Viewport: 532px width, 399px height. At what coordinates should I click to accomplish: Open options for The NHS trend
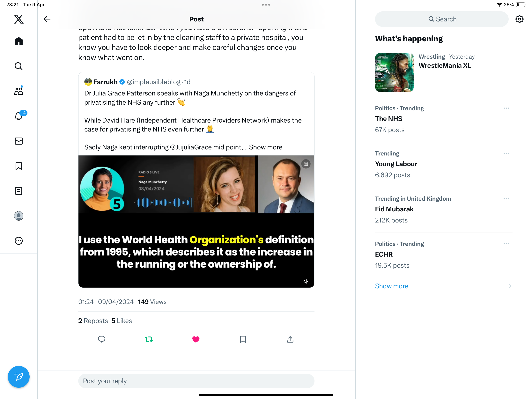coord(506,108)
